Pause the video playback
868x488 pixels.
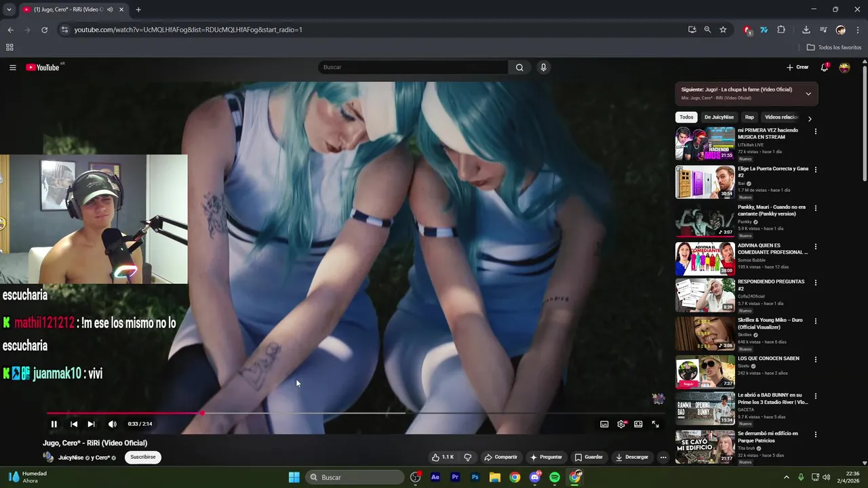tap(54, 424)
